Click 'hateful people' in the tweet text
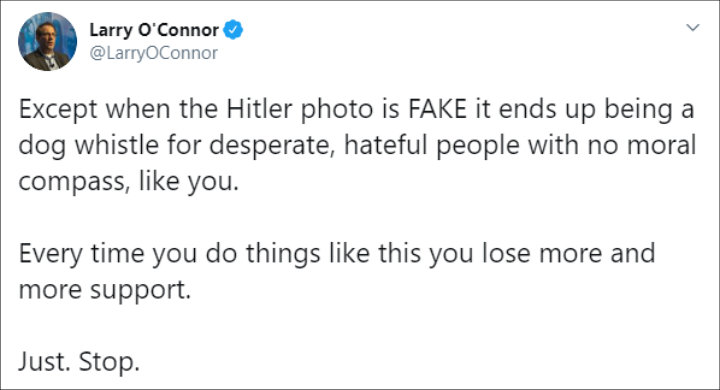 (x=431, y=146)
